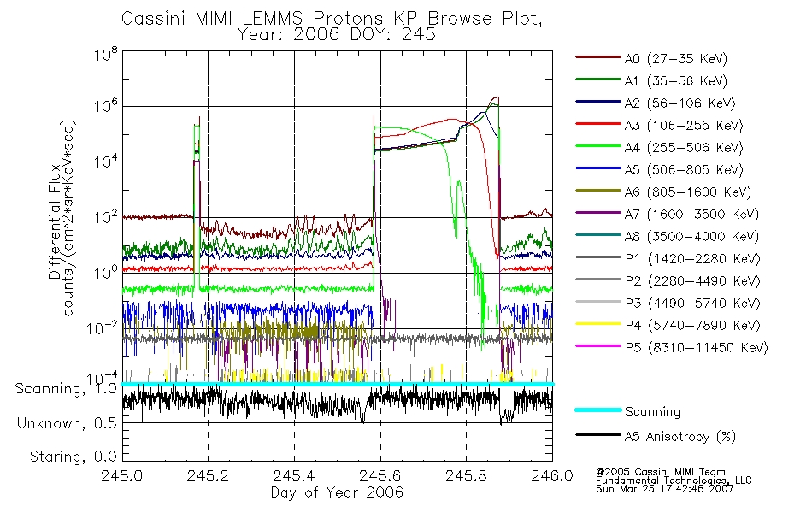Screen dimensions: 812x513
Task: Click the 'A5 Anisotropy (%)' legend label
Action: [680, 437]
